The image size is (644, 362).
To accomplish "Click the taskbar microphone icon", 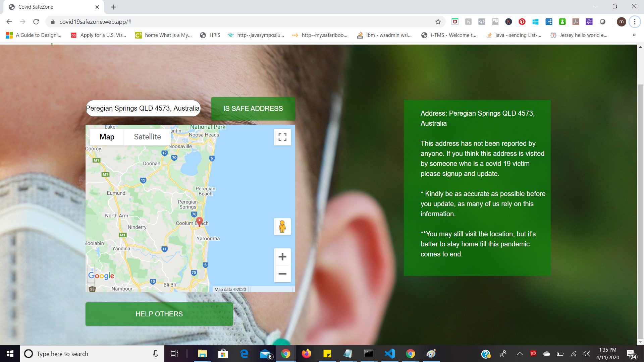I will click(156, 354).
